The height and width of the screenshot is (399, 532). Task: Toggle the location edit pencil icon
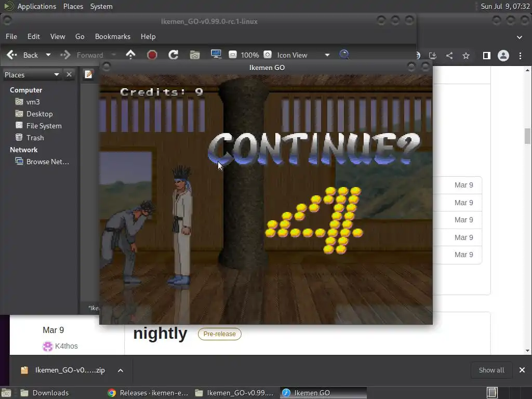point(88,74)
